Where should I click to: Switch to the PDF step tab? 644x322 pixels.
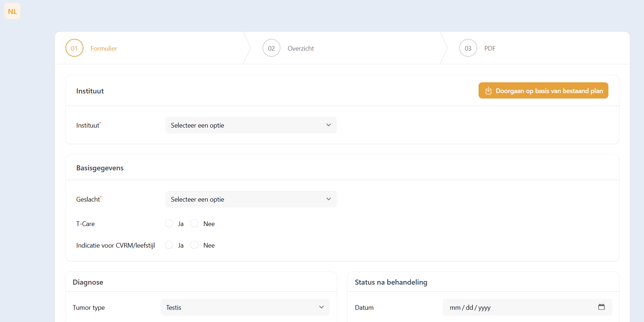pyautogui.click(x=490, y=49)
